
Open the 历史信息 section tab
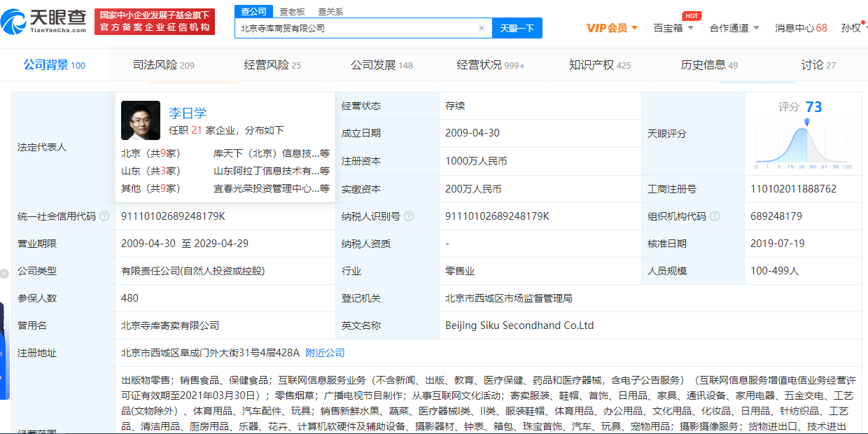[x=709, y=65]
